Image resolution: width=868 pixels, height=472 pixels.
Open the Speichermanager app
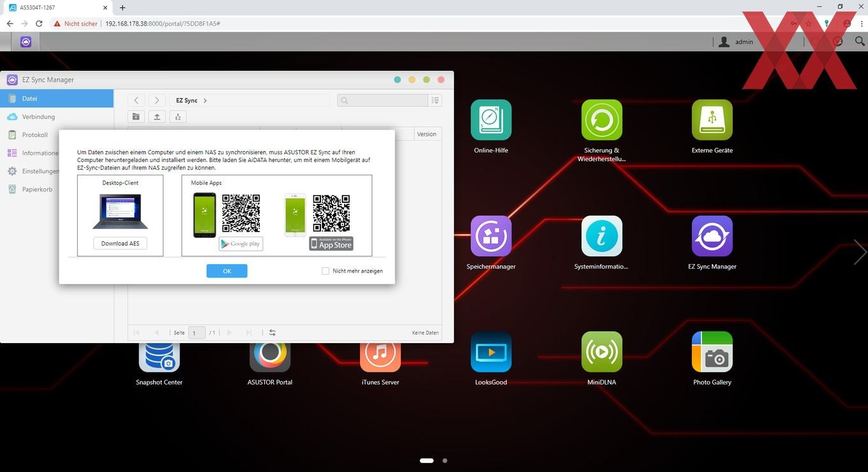(491, 236)
